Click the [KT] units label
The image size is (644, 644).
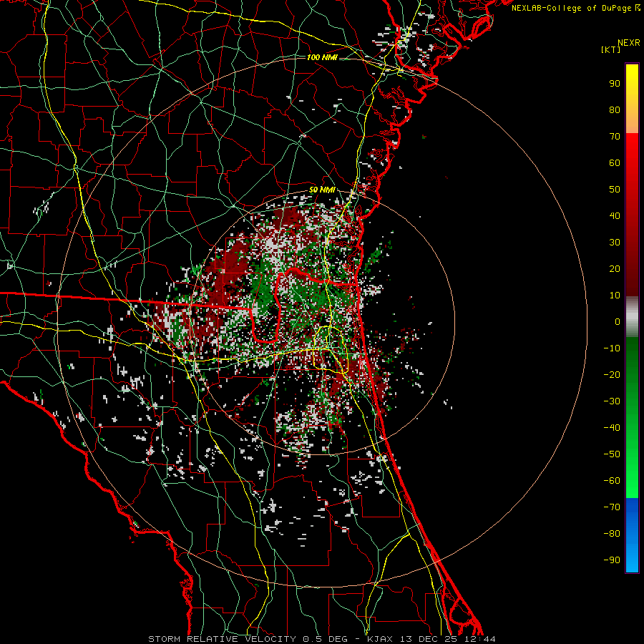click(611, 49)
